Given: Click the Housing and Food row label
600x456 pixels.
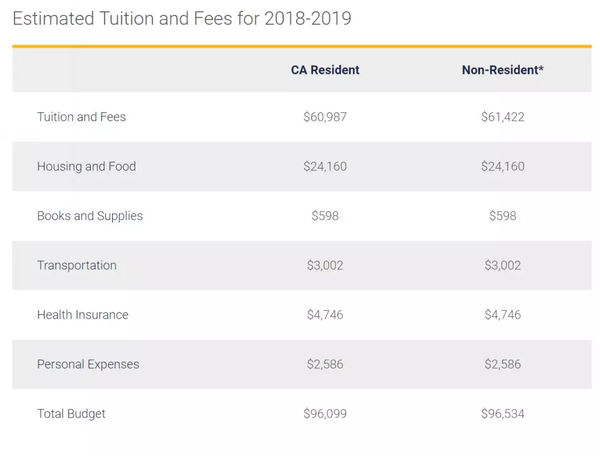Looking at the screenshot, I should 86,166.
